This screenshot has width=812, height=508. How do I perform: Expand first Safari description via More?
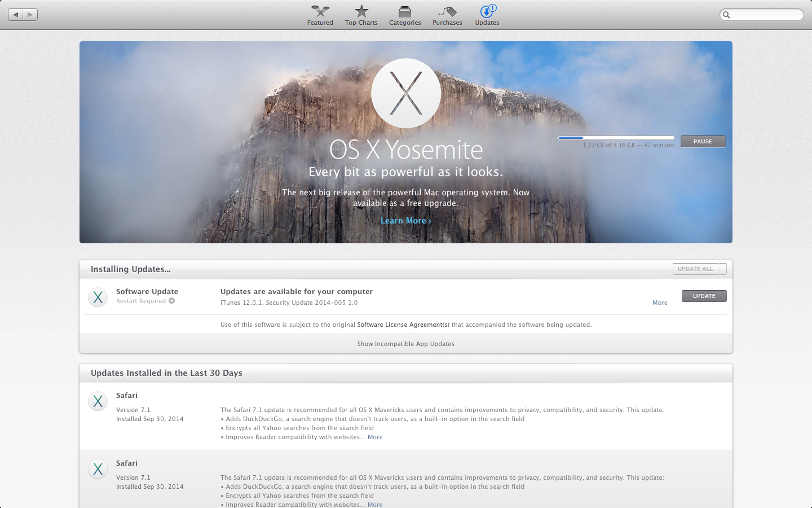coord(375,437)
